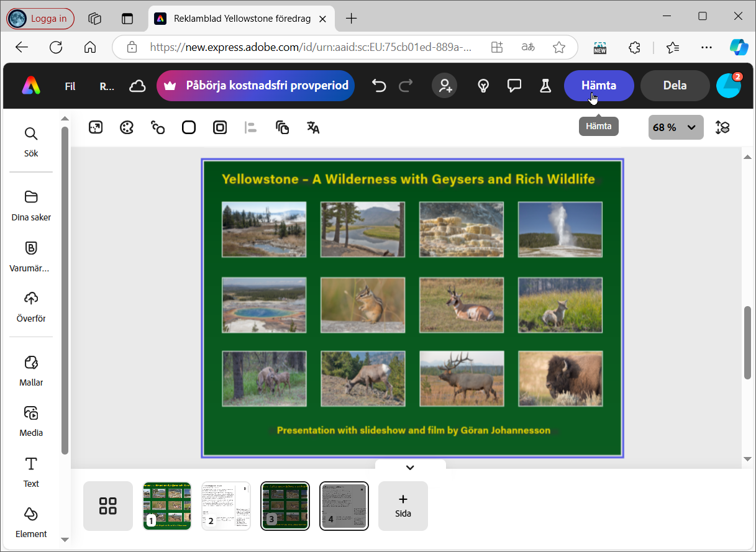Image resolution: width=756 pixels, height=552 pixels.
Task: Toggle the layers panel icon
Action: pyautogui.click(x=722, y=127)
